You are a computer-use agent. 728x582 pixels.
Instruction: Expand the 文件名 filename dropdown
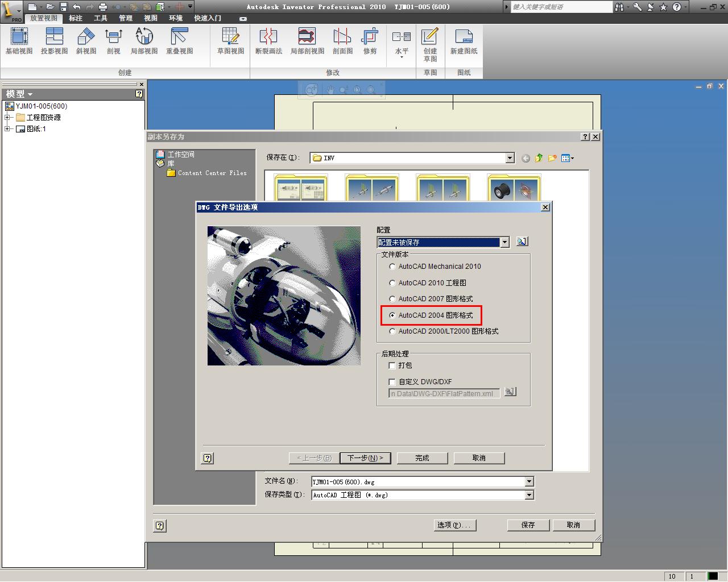(x=529, y=482)
